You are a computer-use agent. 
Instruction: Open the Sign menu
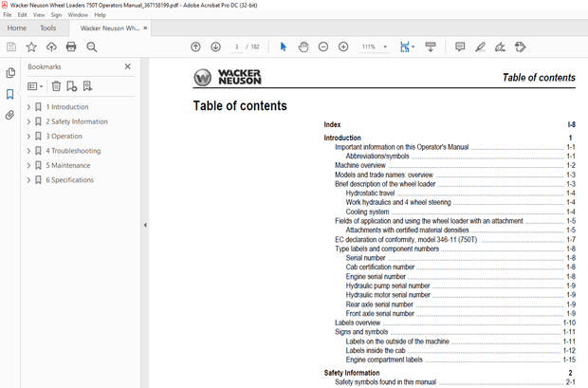click(x=56, y=15)
